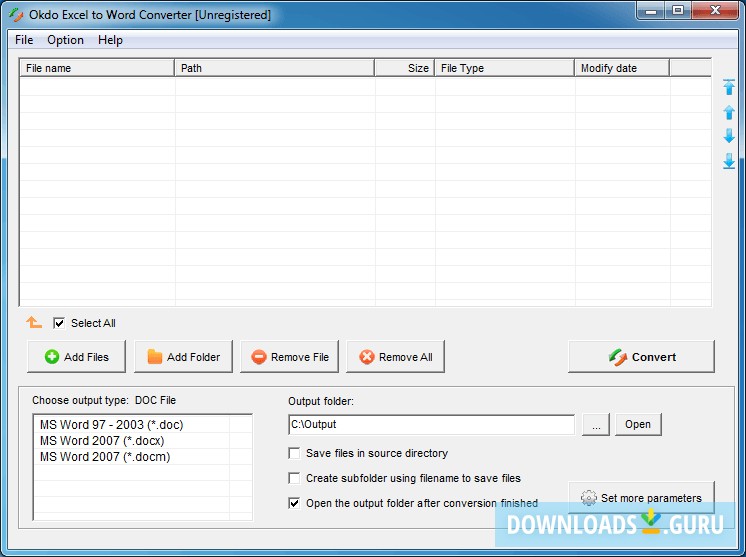Move selected file to top arrow
Screen dimensions: 746x557
(728, 87)
